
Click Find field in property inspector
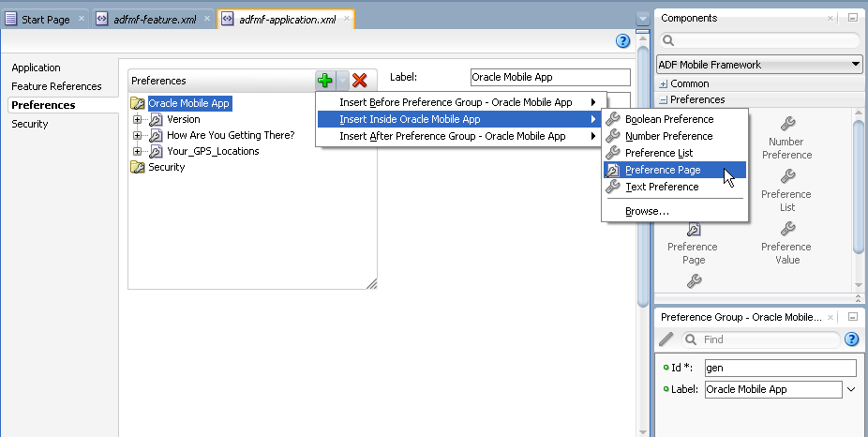point(760,339)
